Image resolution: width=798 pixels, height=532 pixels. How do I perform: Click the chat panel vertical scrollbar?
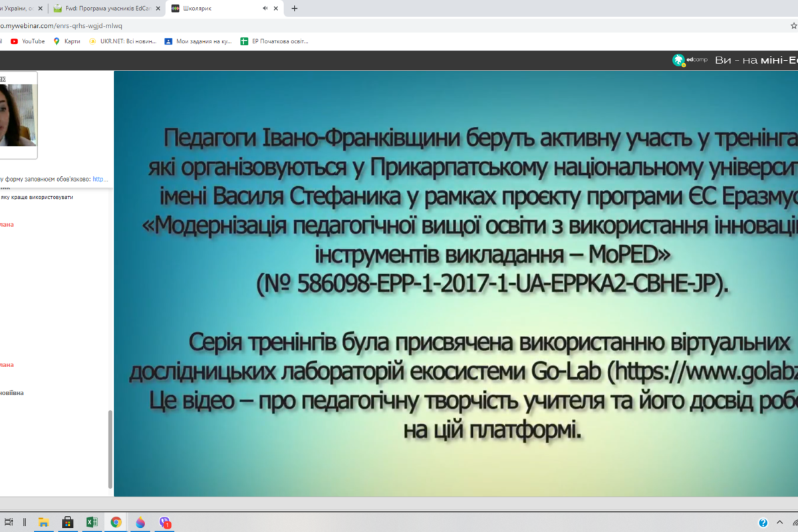[110, 449]
